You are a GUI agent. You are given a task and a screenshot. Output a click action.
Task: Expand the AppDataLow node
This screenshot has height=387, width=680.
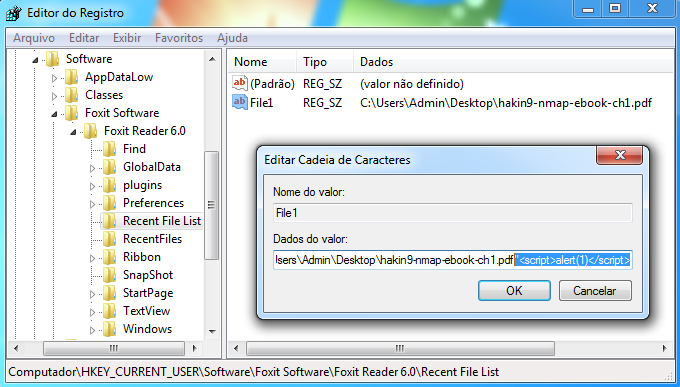[x=54, y=78]
